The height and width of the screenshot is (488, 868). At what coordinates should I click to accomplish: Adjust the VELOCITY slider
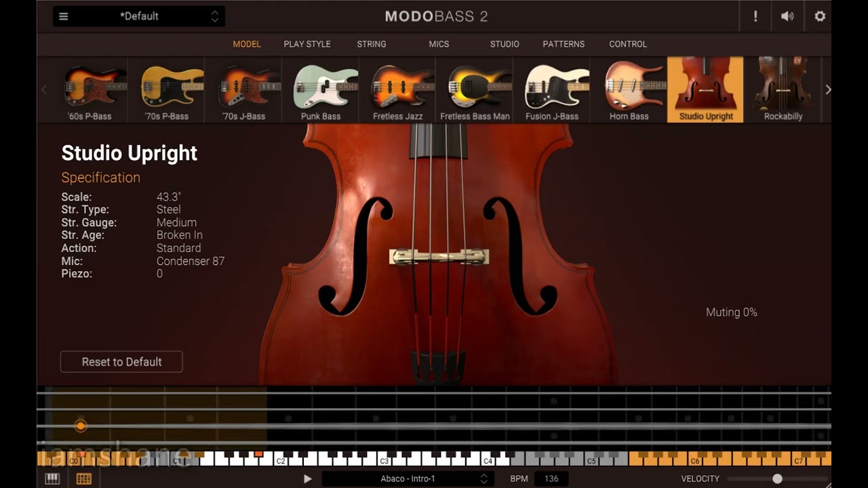(778, 479)
